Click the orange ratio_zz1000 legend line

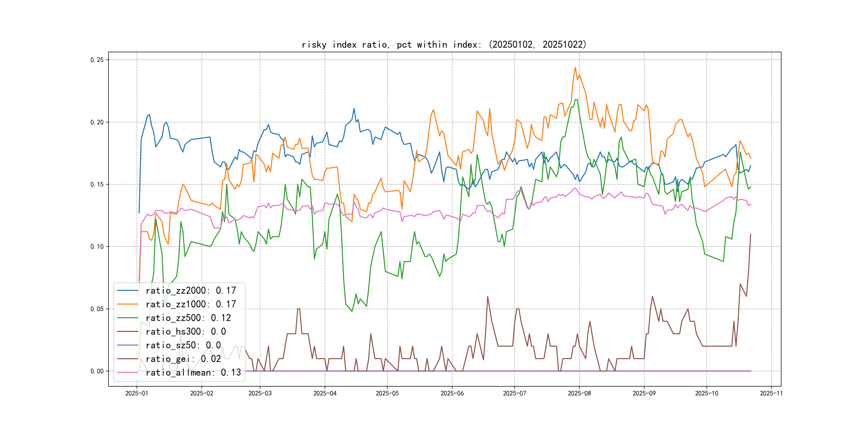(127, 304)
